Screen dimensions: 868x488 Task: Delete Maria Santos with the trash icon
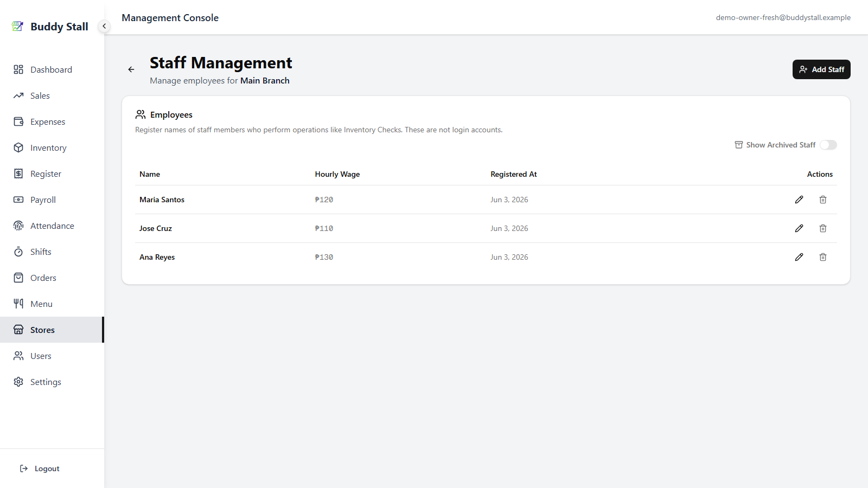coord(823,200)
